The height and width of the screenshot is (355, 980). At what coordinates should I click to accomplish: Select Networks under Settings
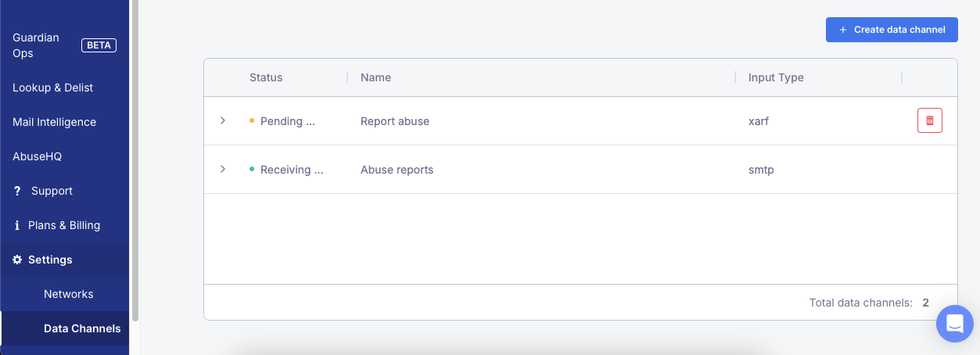tap(69, 294)
